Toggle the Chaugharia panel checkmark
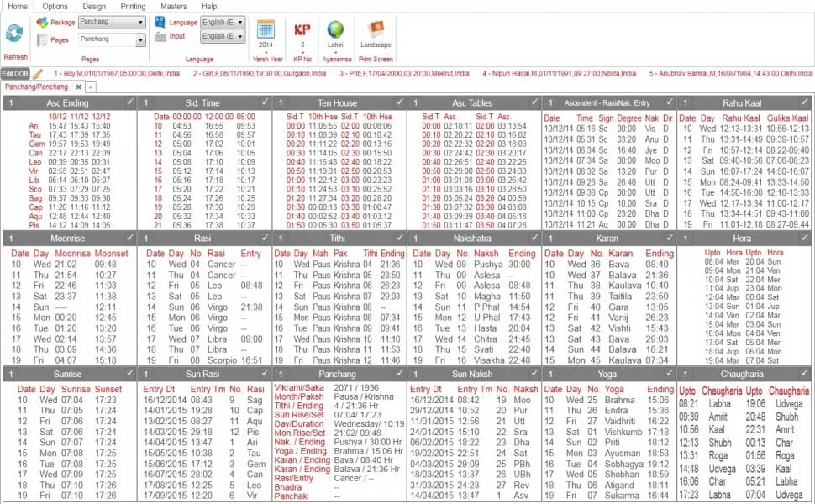815x504 pixels. pyautogui.click(x=805, y=374)
